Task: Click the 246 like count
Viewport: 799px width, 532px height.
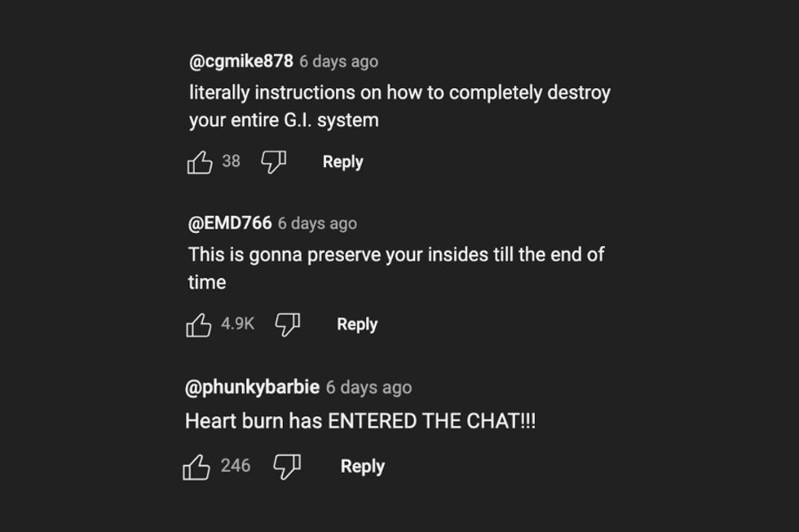Action: pyautogui.click(x=236, y=466)
